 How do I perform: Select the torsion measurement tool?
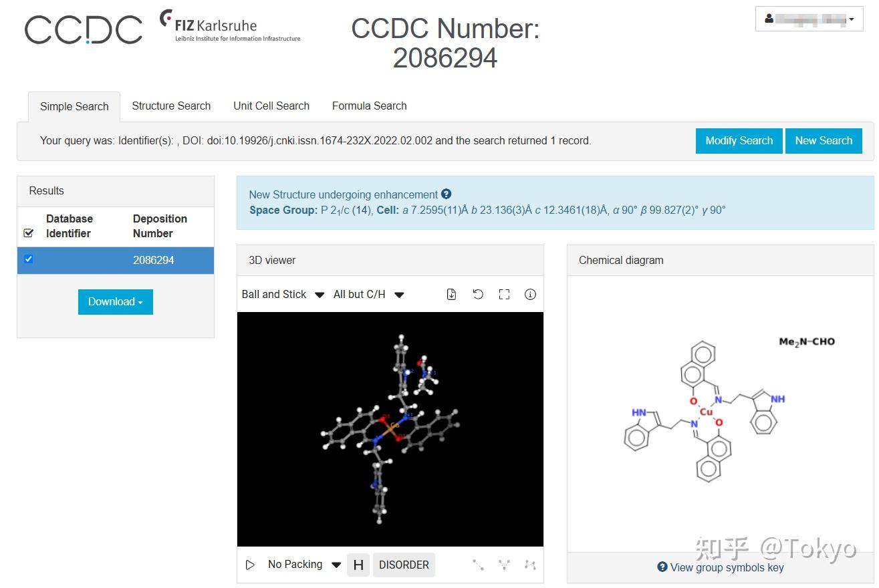click(530, 565)
